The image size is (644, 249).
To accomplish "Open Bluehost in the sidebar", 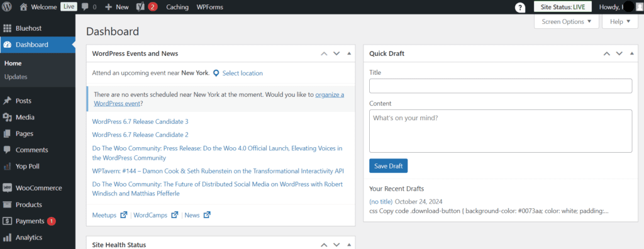I will coord(38,28).
